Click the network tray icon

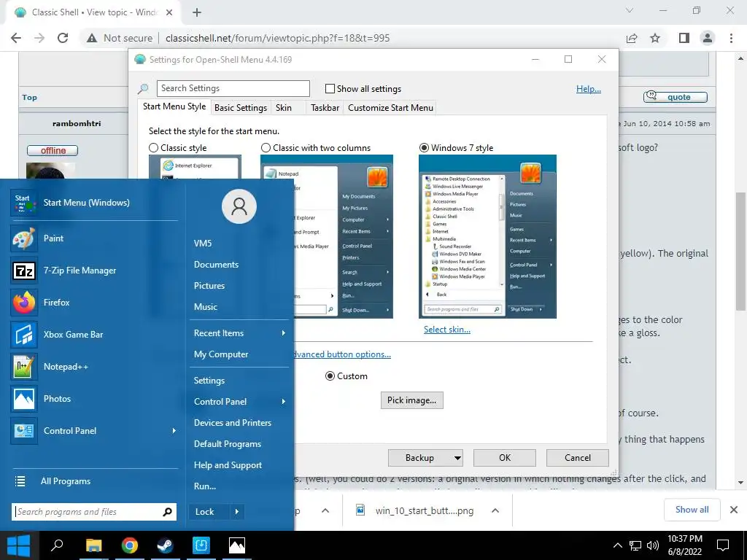635,545
